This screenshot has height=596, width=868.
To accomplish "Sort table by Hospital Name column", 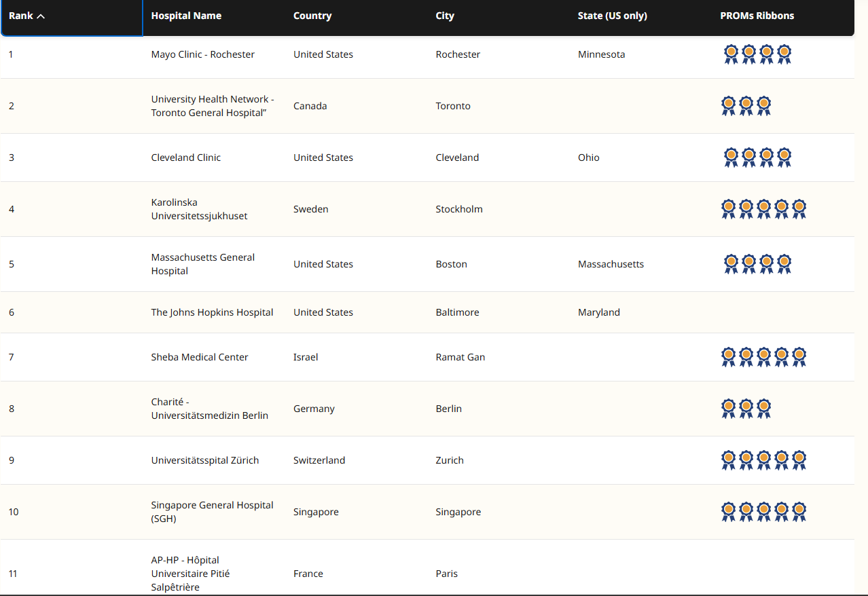I will point(186,16).
